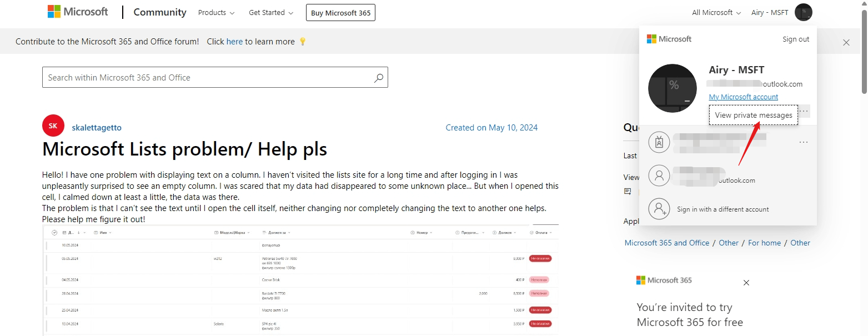Open the last 'Other' breadcrumb link
The height and width of the screenshot is (336, 868).
800,243
